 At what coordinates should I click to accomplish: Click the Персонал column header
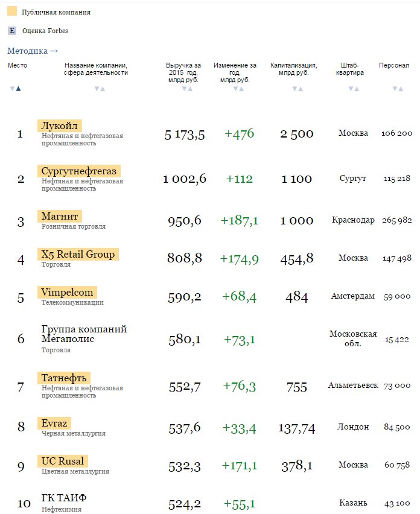pos(394,65)
